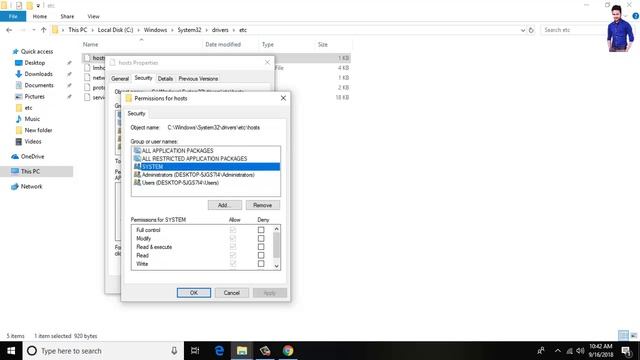Open Videos in navigation pane

[33, 141]
